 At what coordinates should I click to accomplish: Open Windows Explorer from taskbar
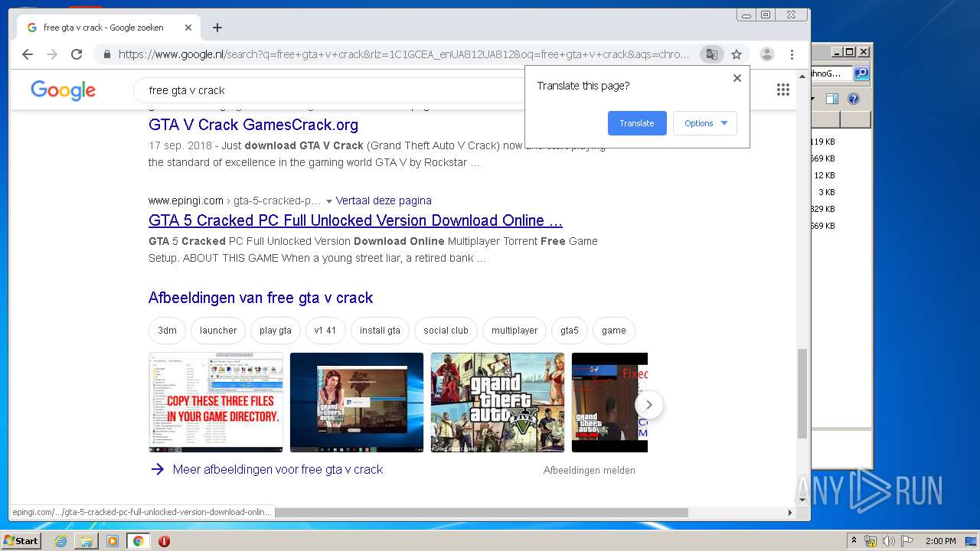click(x=87, y=541)
